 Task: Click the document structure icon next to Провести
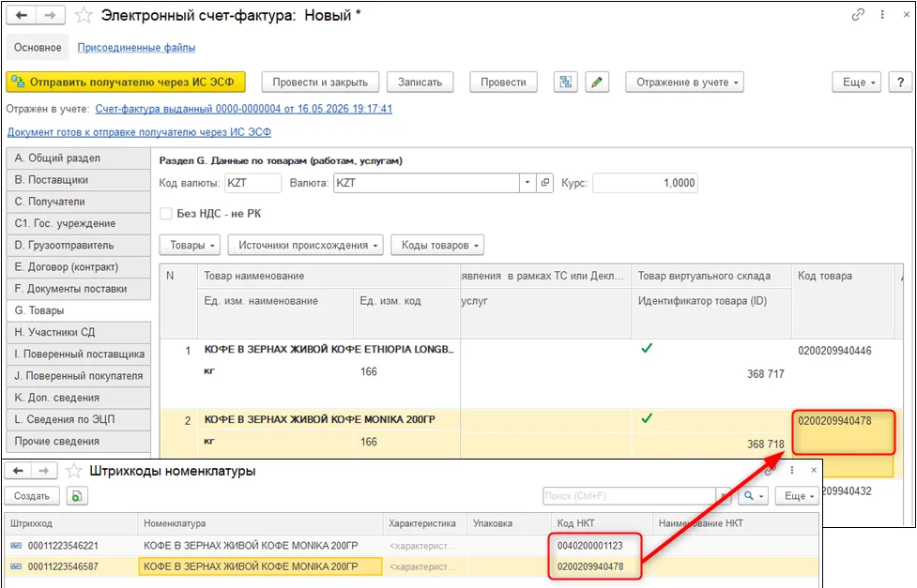566,83
